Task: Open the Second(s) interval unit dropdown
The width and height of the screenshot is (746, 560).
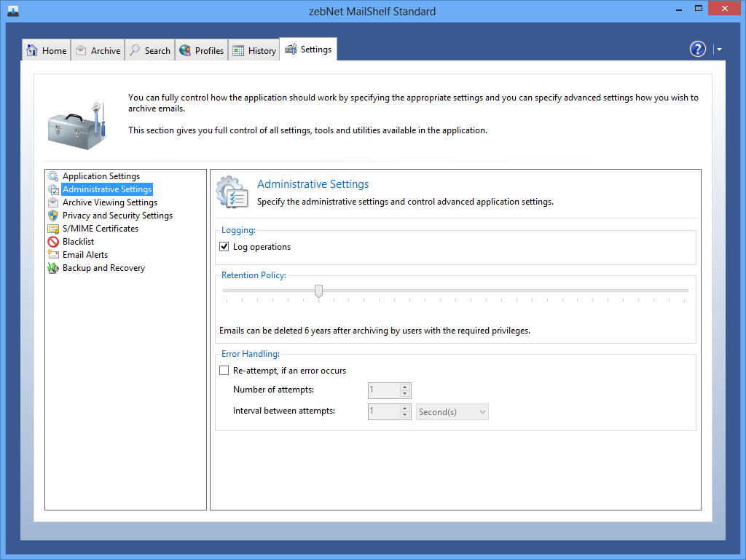Action: click(x=452, y=412)
